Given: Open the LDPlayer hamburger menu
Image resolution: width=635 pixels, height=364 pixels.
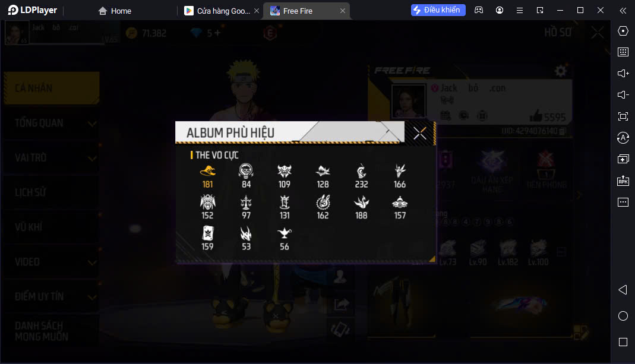Looking at the screenshot, I should point(520,11).
